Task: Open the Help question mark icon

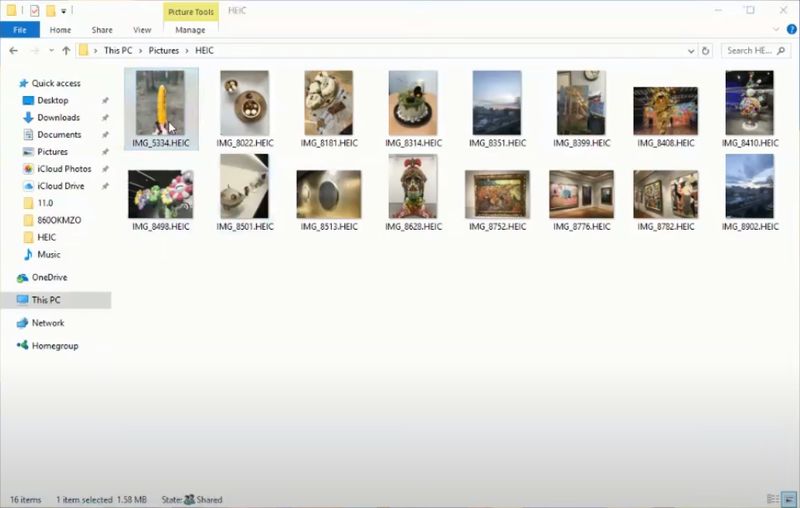Action: (x=791, y=30)
